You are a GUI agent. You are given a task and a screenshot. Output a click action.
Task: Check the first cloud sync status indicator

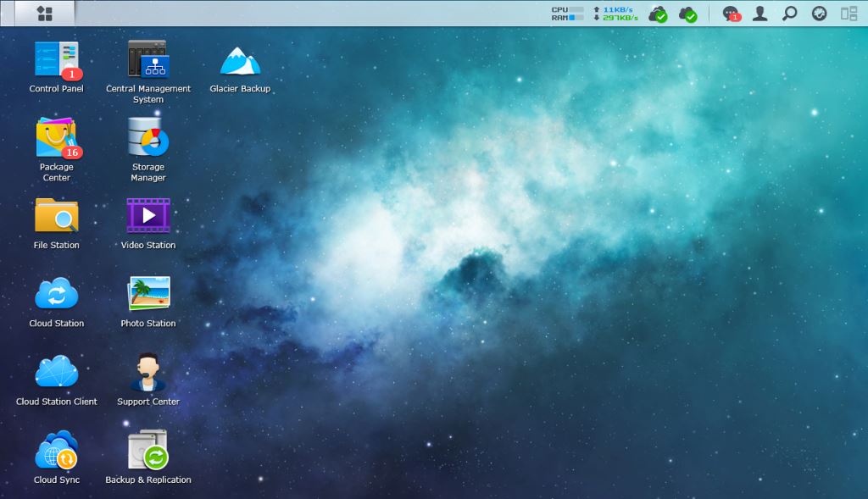[658, 14]
